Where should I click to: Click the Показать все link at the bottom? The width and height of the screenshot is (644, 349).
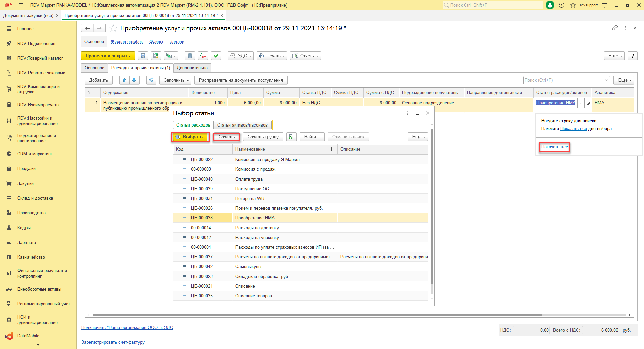[x=554, y=147]
